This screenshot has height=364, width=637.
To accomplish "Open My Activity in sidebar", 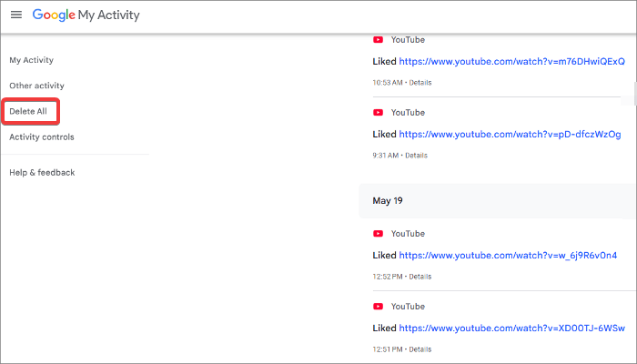I will click(x=32, y=60).
